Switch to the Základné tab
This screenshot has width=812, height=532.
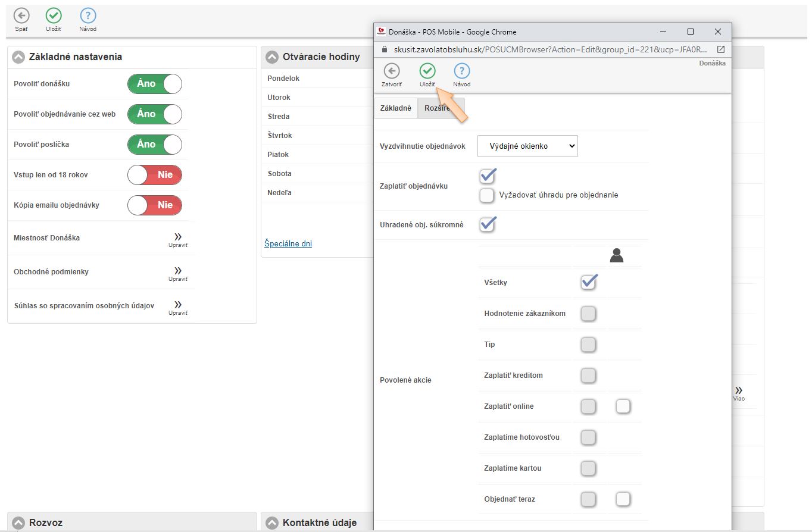coord(395,108)
